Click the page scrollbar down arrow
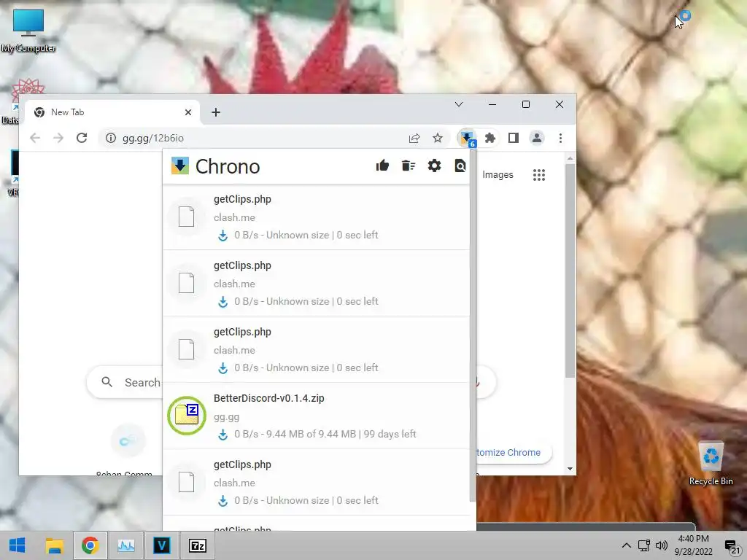Image resolution: width=747 pixels, height=560 pixels. click(570, 469)
